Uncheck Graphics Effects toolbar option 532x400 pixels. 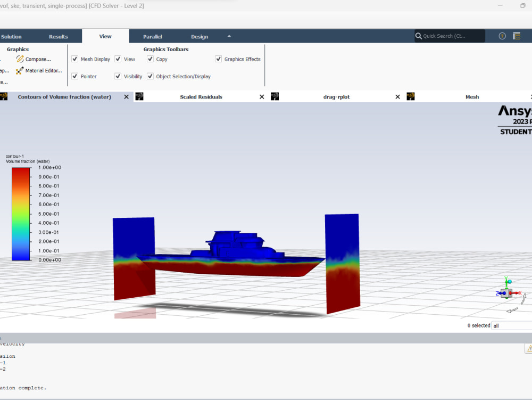coord(218,59)
